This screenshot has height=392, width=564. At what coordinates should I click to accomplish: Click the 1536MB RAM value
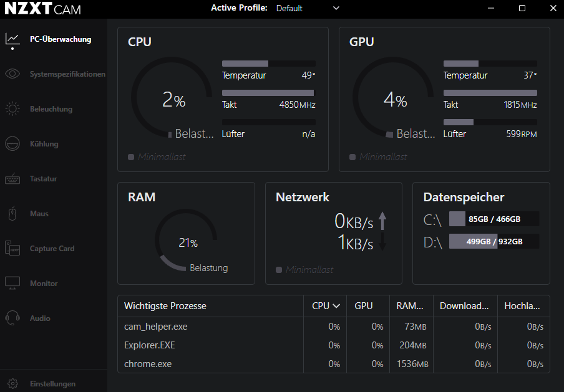[412, 364]
